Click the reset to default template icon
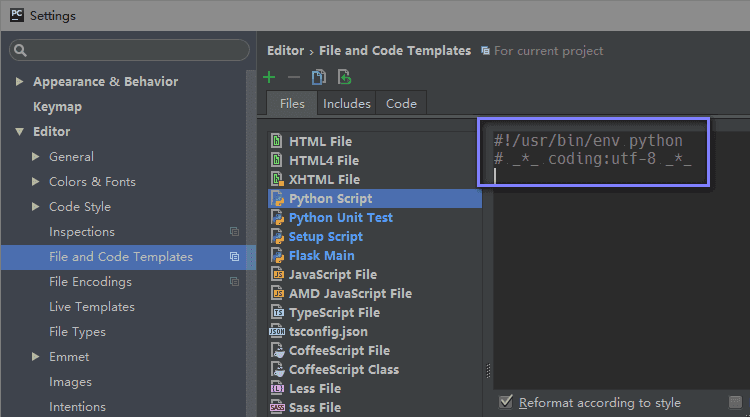 pos(344,77)
